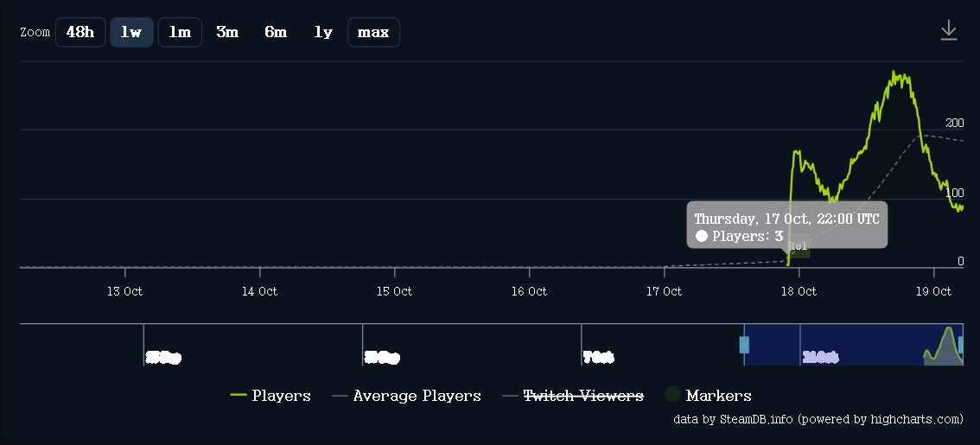This screenshot has height=445, width=980.
Task: Show the Twitch Viewers series
Action: [573, 396]
